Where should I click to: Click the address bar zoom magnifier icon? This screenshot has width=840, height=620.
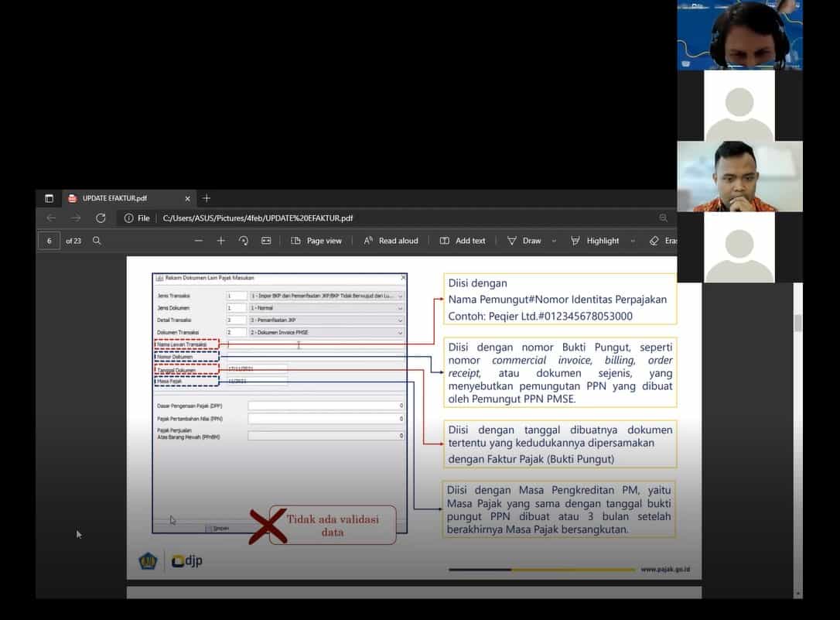[663, 218]
